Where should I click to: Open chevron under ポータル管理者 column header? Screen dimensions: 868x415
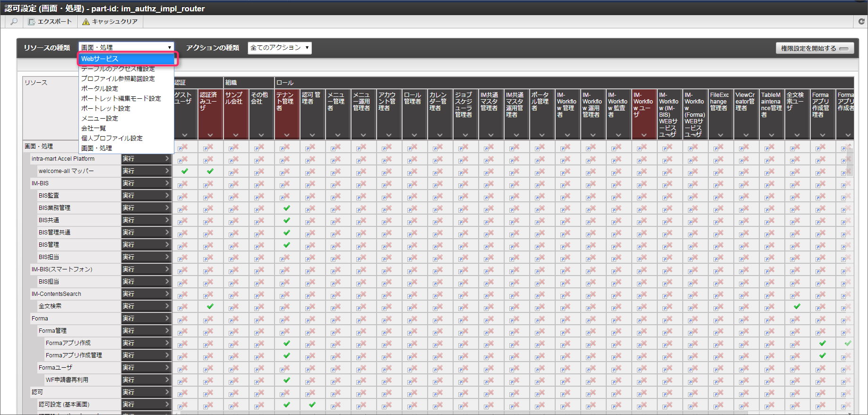pos(542,135)
